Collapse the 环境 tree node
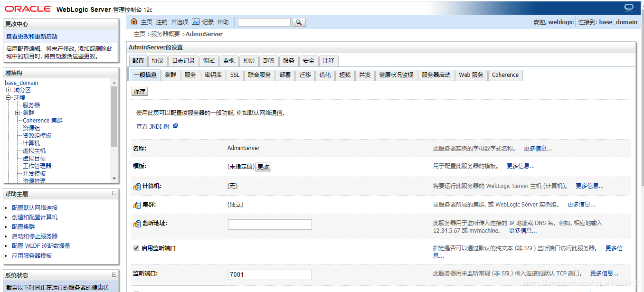The height and width of the screenshot is (292, 644). pyautogui.click(x=8, y=98)
